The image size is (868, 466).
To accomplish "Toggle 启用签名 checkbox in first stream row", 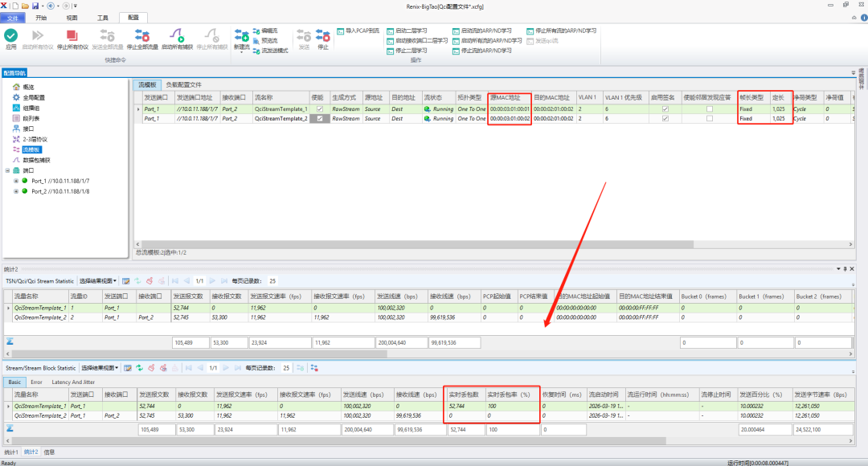I will 665,109.
